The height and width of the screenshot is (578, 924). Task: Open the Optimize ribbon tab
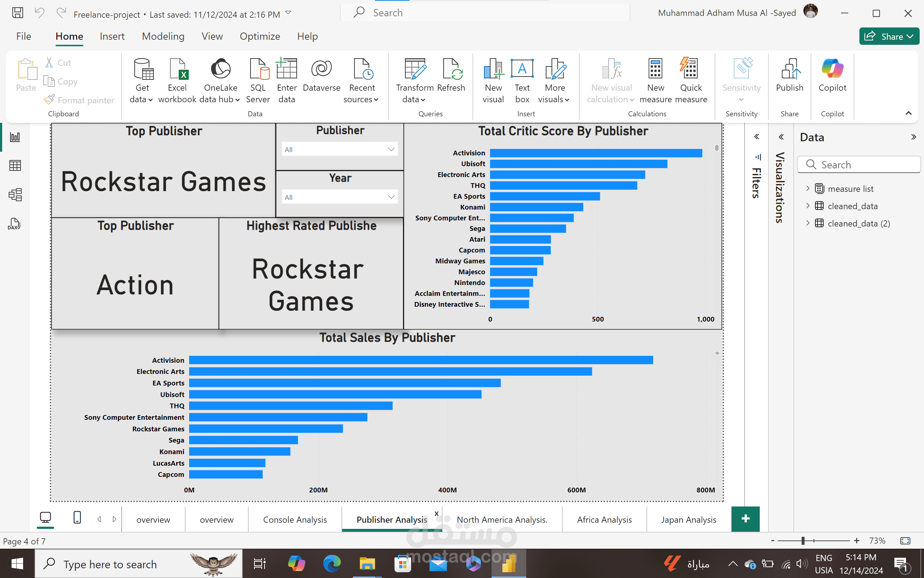click(x=260, y=36)
